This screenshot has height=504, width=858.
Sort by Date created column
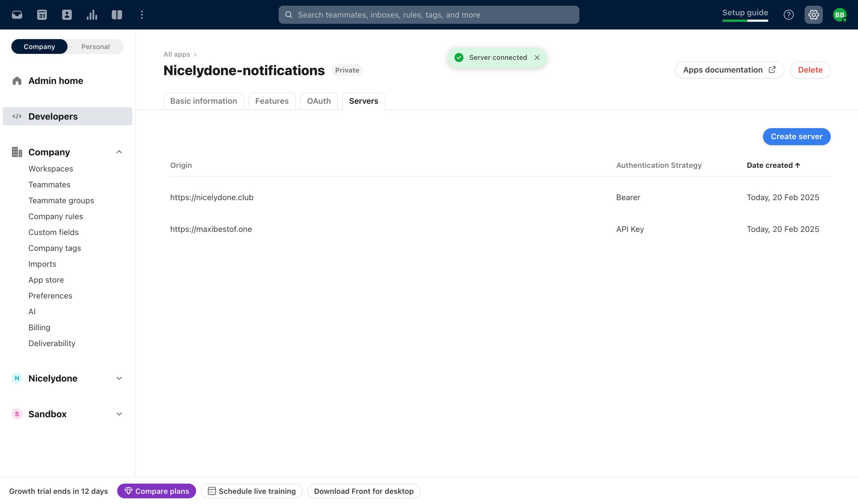tap(773, 165)
